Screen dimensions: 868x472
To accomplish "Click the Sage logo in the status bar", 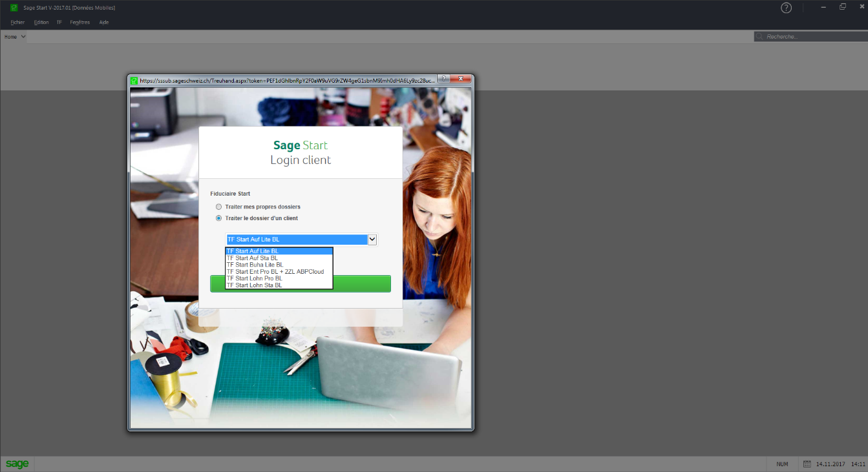I will pyautogui.click(x=17, y=464).
